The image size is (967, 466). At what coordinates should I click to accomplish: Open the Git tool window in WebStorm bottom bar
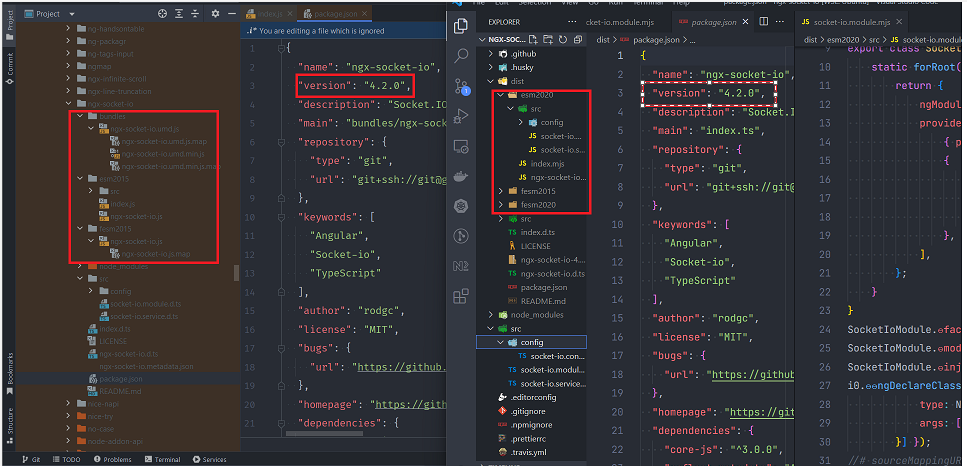(31, 459)
